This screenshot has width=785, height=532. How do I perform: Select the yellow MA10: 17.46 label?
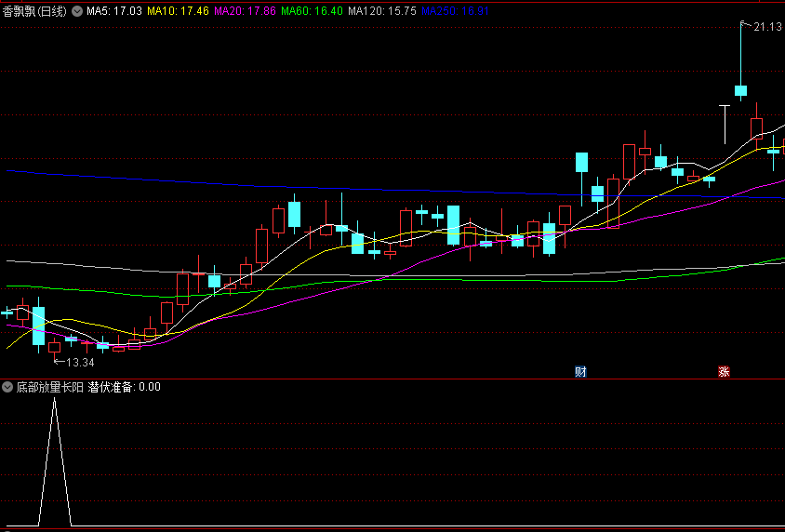[178, 11]
